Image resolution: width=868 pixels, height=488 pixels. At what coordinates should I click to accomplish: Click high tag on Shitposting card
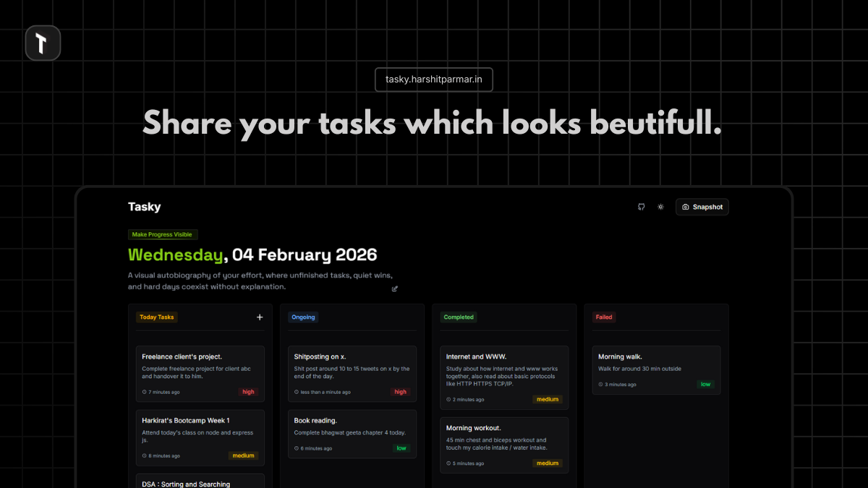click(400, 392)
